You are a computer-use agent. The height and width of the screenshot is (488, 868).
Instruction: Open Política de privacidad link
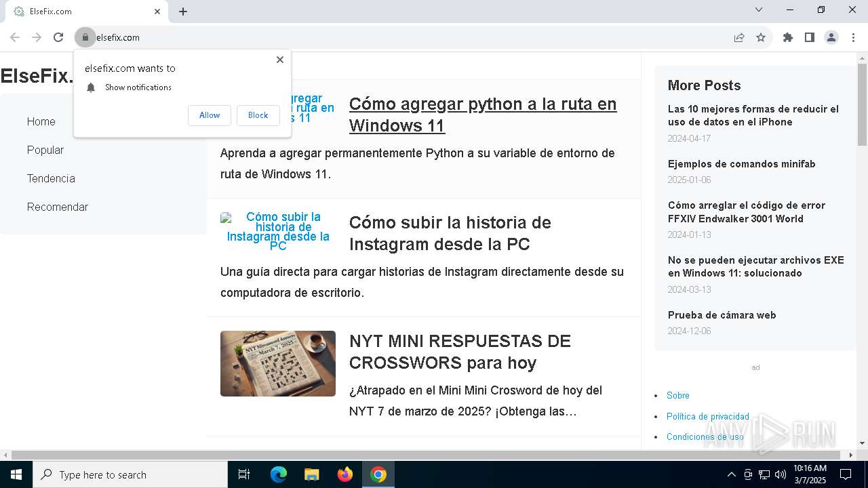(x=707, y=416)
